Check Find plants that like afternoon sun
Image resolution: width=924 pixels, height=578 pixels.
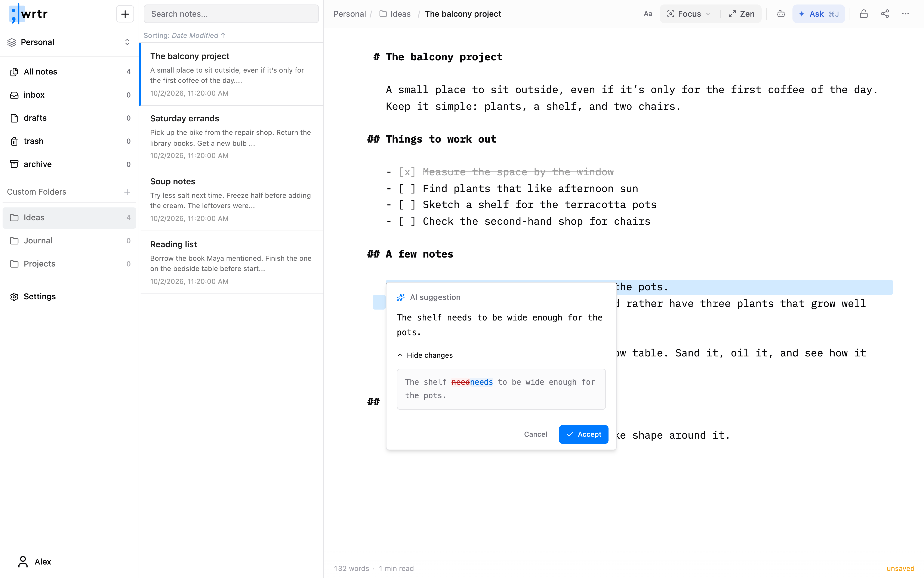point(407,189)
